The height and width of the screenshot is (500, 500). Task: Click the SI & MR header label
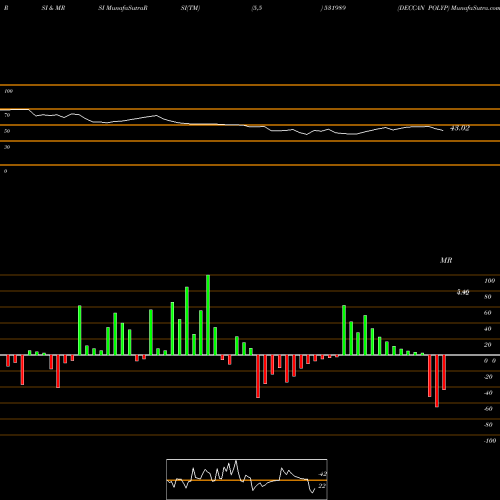click(53, 8)
